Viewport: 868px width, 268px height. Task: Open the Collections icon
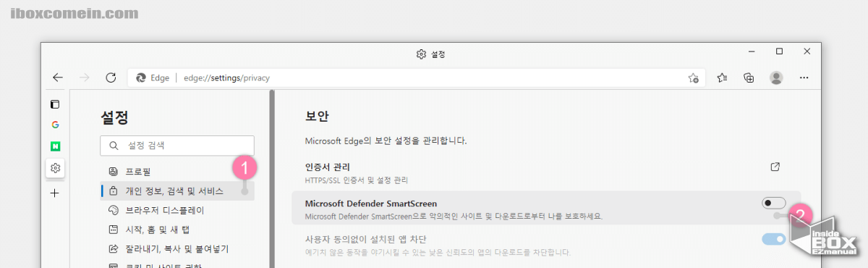[x=749, y=78]
